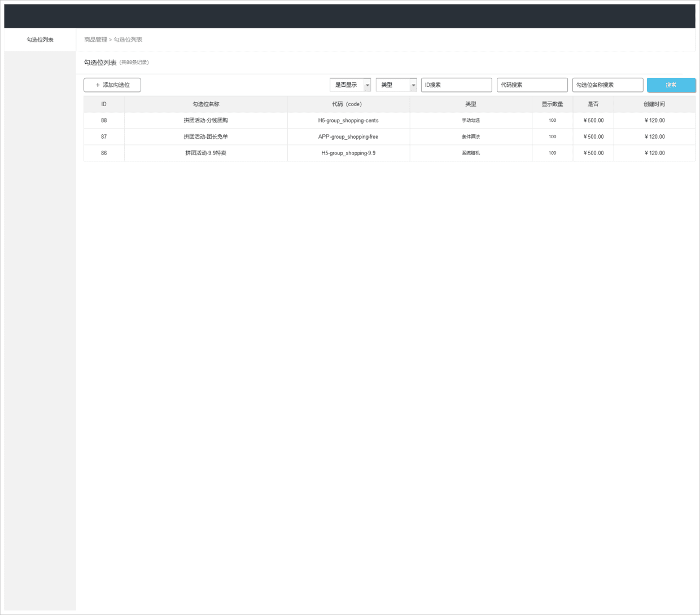Click the 系统随机 type cell
The image size is (700, 615).
click(471, 153)
